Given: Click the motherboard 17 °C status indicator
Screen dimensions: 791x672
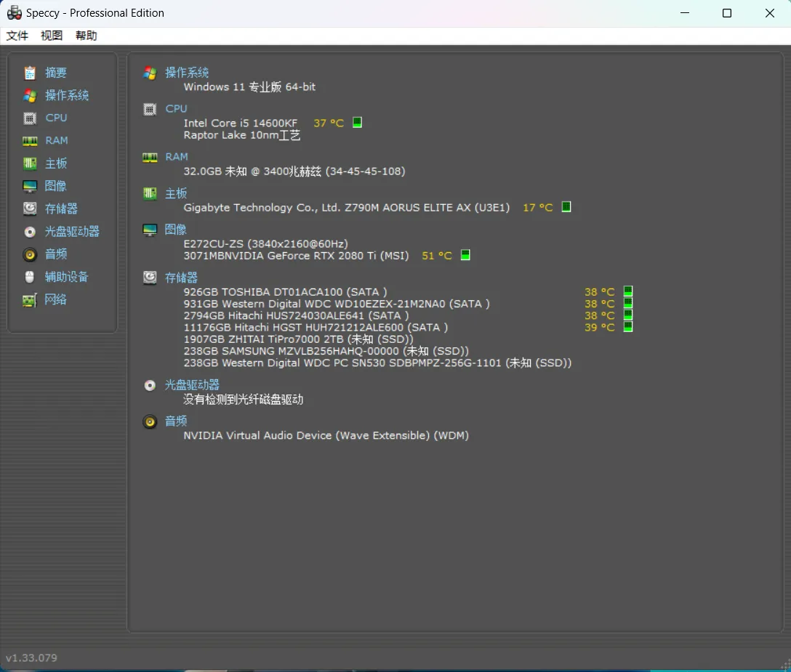Looking at the screenshot, I should pos(566,207).
